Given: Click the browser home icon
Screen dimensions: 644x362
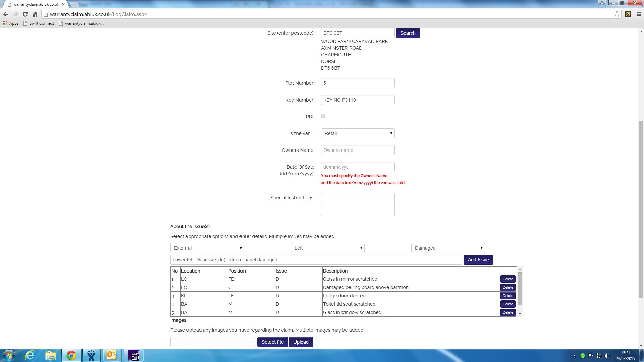Looking at the screenshot, I should (x=35, y=14).
